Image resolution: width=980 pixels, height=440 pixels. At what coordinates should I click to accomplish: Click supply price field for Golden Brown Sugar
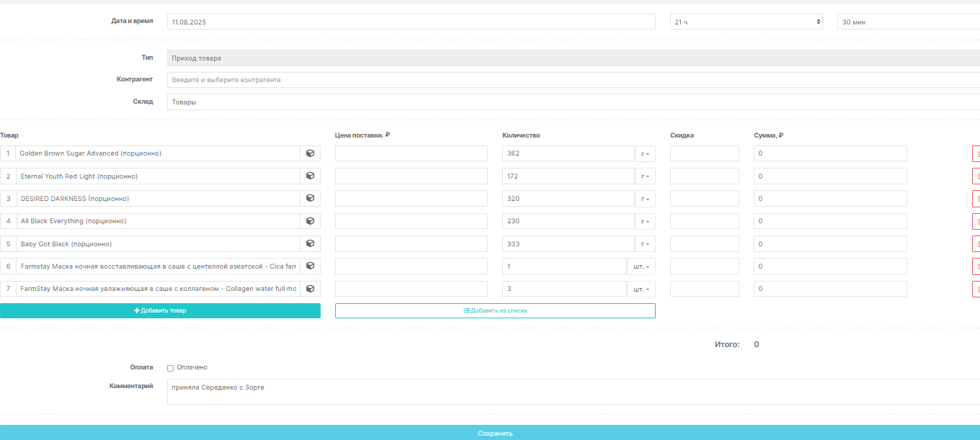411,153
